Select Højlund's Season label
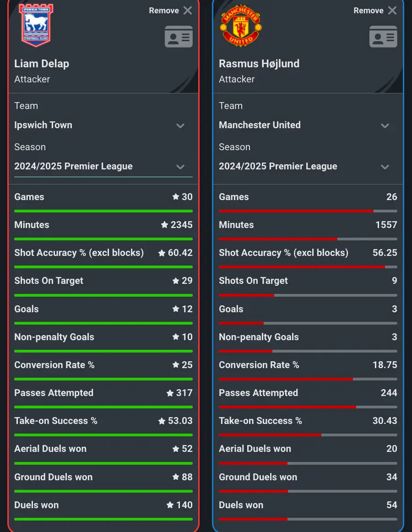 pyautogui.click(x=235, y=147)
